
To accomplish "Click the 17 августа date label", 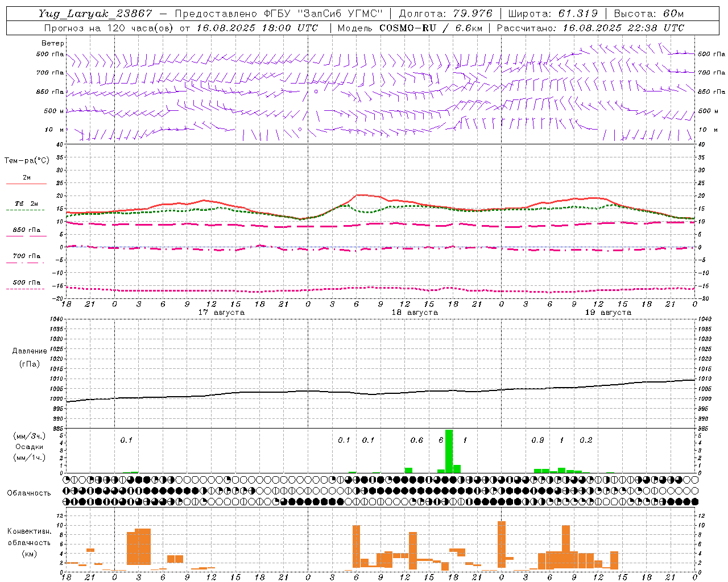I will [221, 313].
